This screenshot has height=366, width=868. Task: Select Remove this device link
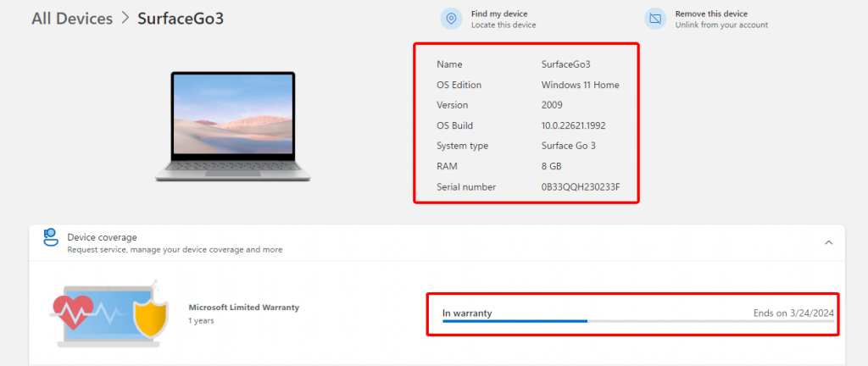click(711, 14)
